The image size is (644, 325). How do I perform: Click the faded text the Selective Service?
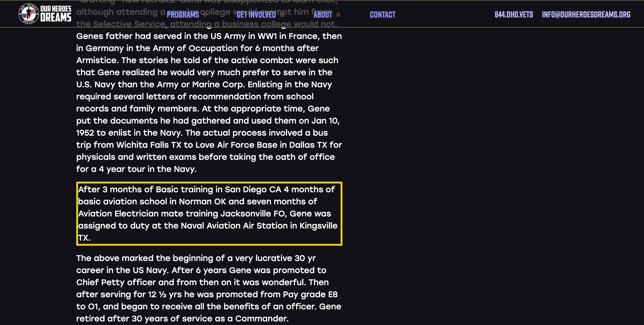click(121, 24)
